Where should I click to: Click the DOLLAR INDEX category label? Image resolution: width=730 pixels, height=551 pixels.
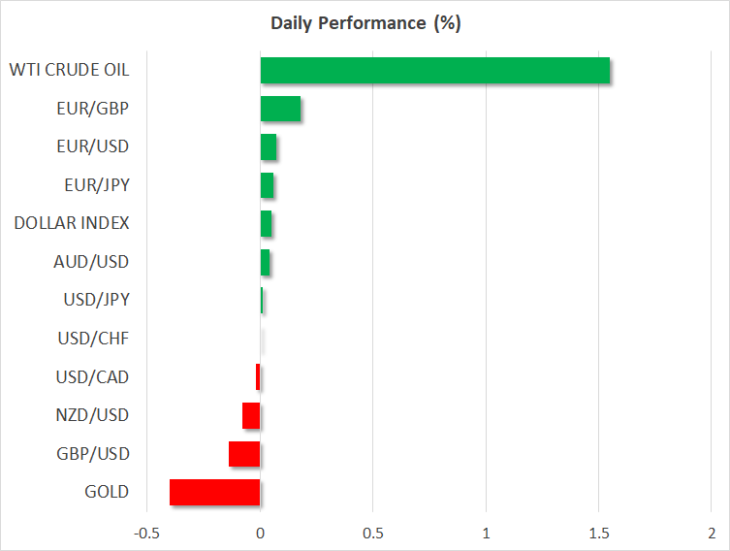(71, 223)
